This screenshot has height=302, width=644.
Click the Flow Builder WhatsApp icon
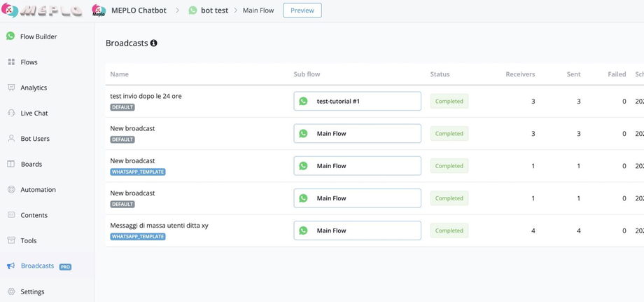(x=10, y=36)
